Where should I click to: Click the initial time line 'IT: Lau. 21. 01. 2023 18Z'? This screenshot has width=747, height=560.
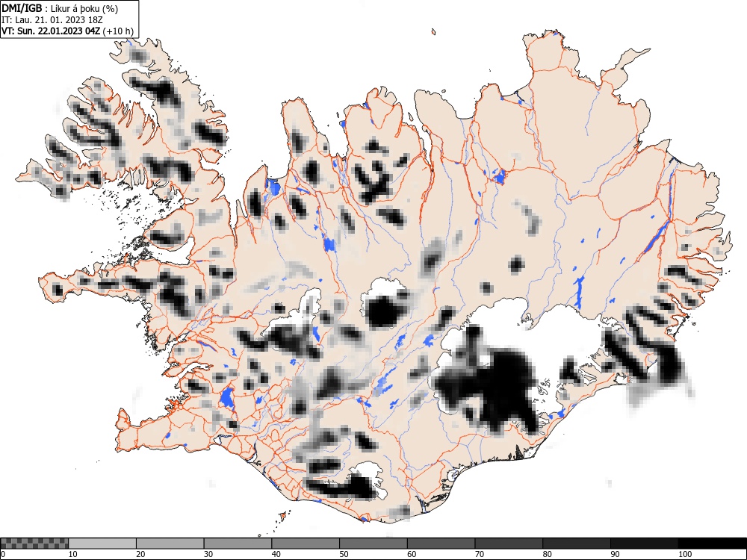pos(52,20)
